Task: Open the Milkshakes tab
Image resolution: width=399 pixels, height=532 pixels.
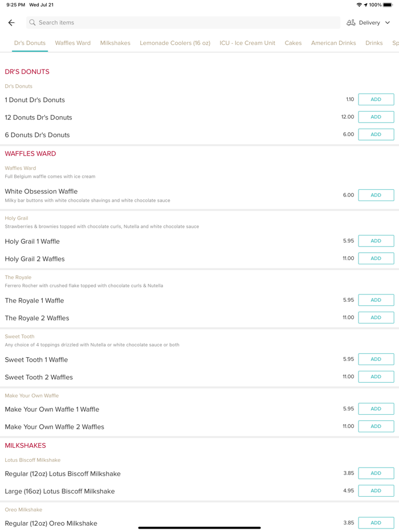Action: [115, 43]
